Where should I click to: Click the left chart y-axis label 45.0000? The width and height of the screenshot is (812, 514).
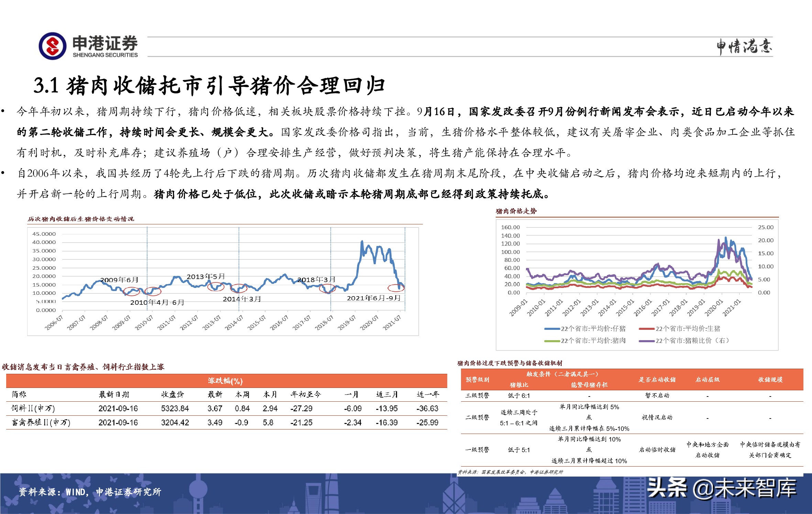44,234
